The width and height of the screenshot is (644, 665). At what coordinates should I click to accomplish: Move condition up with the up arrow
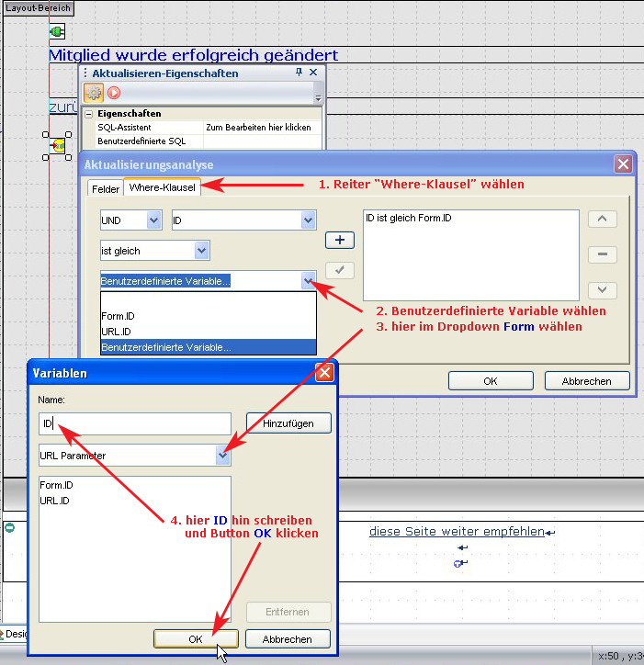pyautogui.click(x=602, y=220)
